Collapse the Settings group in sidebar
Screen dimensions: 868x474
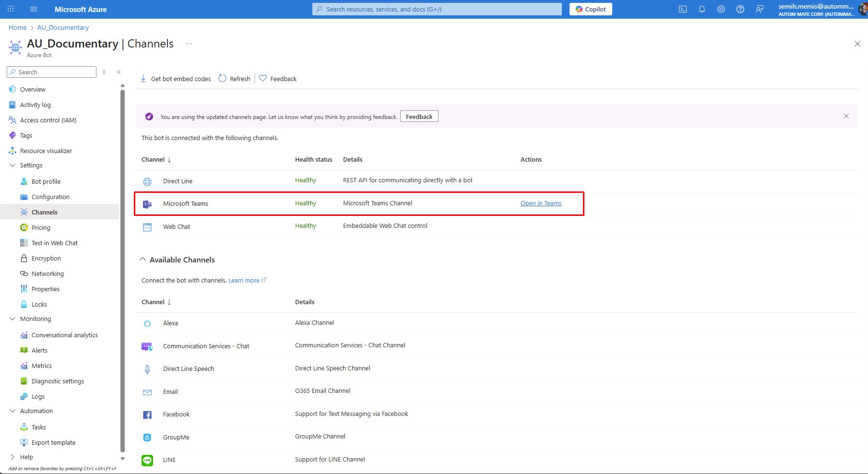pos(13,165)
